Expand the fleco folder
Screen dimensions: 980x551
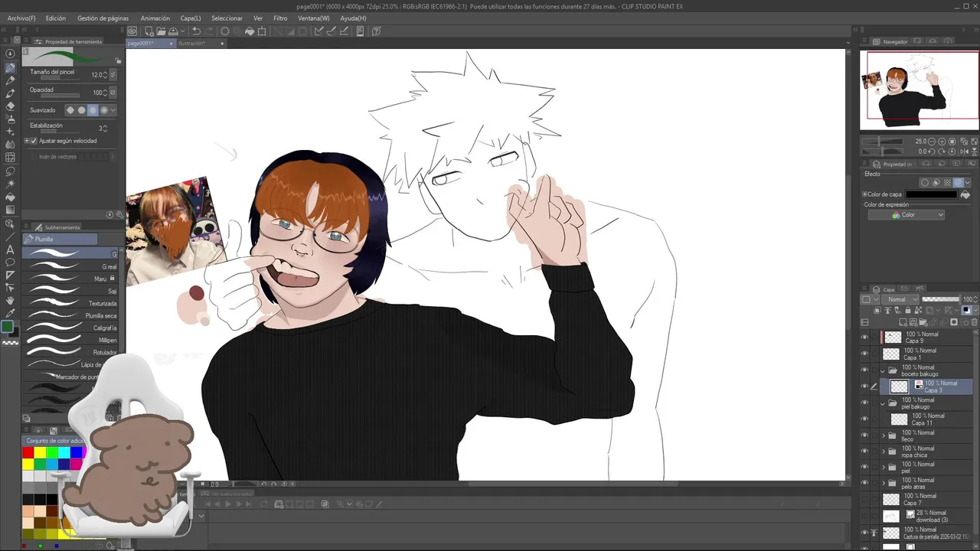[883, 435]
